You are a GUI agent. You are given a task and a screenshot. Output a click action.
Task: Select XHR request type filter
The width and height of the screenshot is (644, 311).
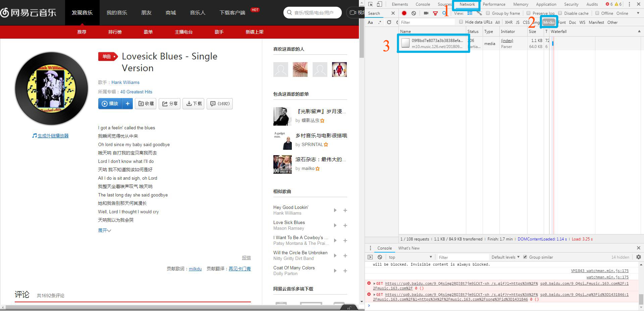click(x=508, y=23)
